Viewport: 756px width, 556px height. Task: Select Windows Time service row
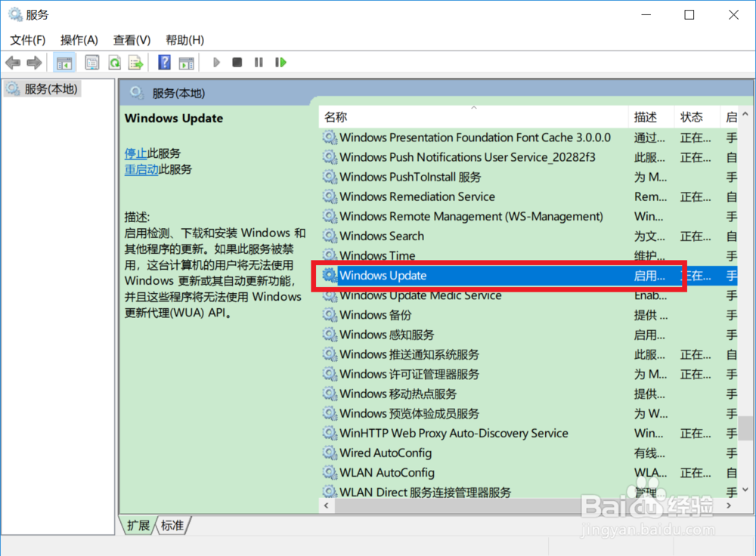point(528,256)
